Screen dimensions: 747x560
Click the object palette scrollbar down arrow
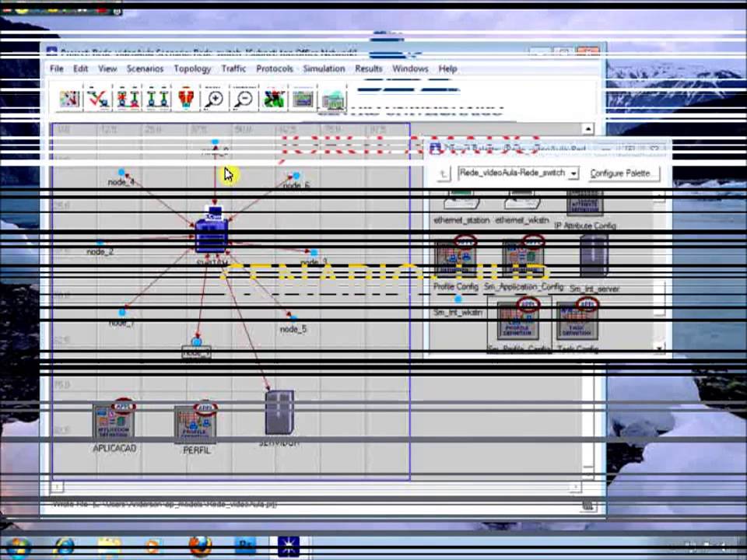point(659,348)
